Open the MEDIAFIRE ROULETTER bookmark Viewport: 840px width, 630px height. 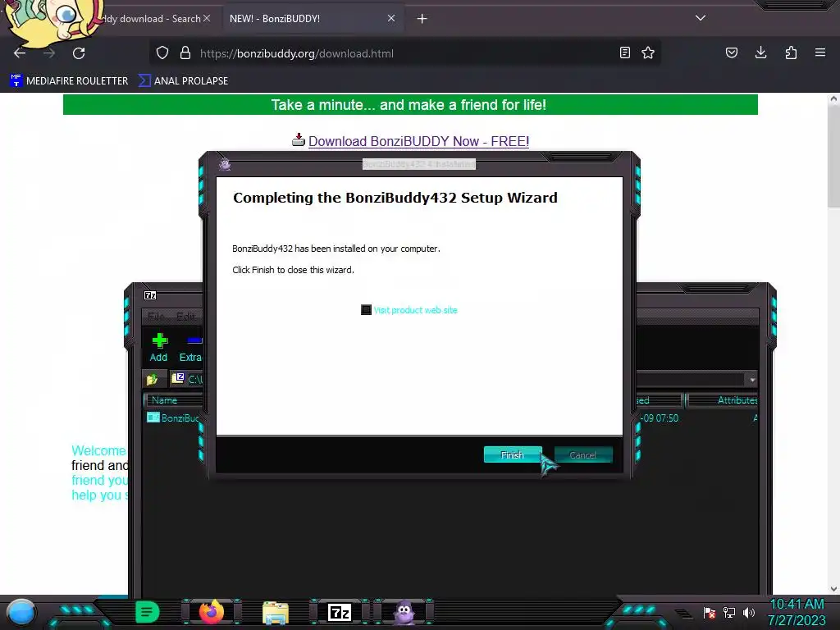[69, 81]
